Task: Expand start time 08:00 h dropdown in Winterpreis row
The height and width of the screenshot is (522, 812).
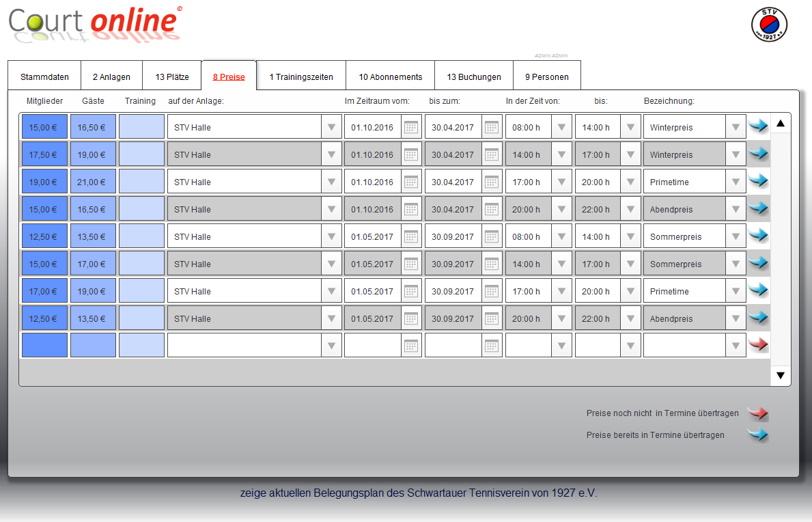Action: pyautogui.click(x=561, y=127)
